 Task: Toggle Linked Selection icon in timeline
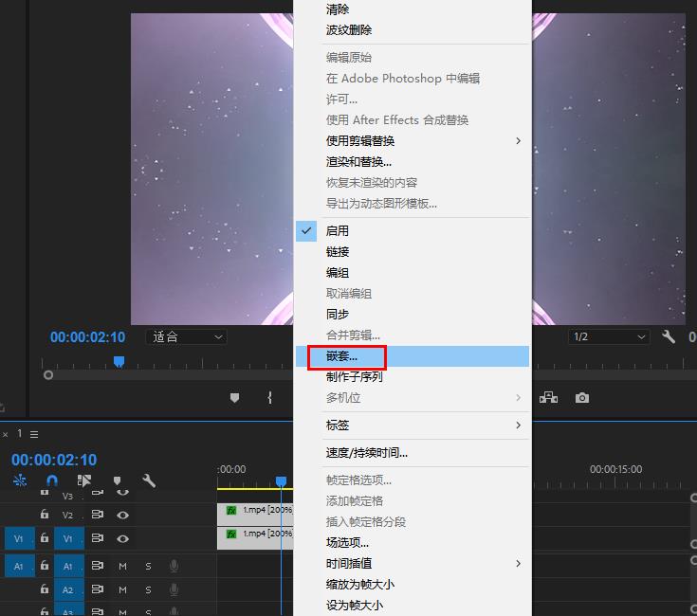[x=84, y=480]
